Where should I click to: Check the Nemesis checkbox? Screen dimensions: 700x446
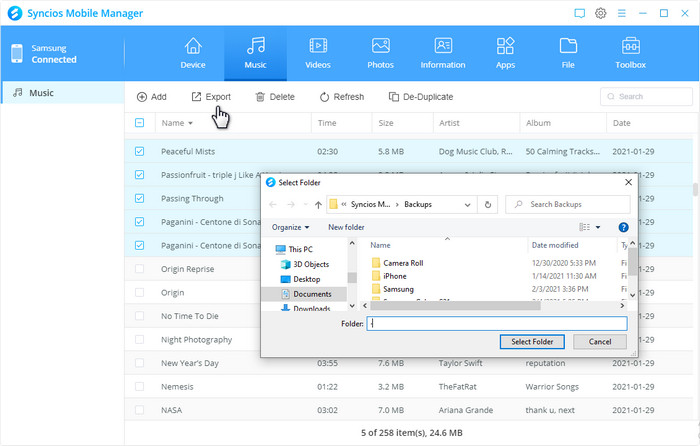(139, 387)
